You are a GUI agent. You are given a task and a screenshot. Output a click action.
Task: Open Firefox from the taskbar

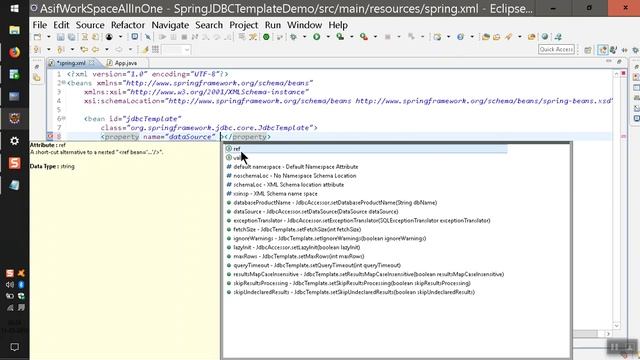point(14,52)
